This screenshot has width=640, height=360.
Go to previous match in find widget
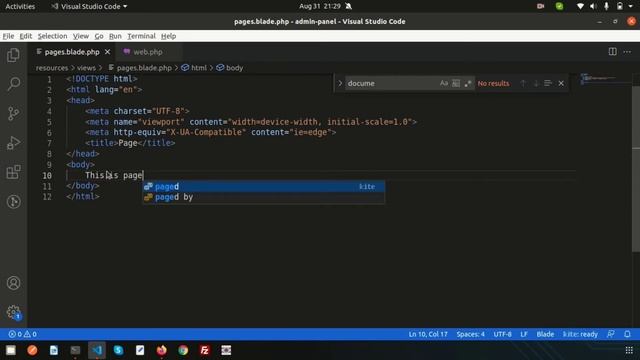pyautogui.click(x=523, y=83)
